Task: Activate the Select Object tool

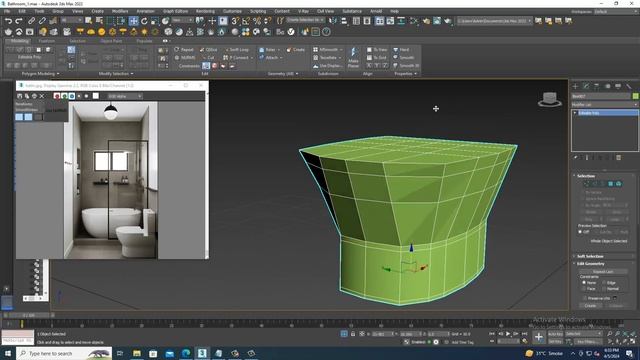Action: click(x=89, y=21)
